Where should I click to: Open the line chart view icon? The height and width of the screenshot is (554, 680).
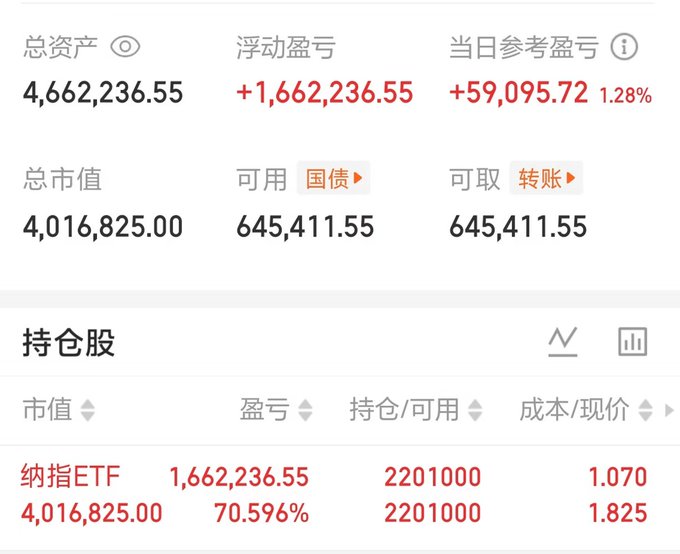point(562,342)
